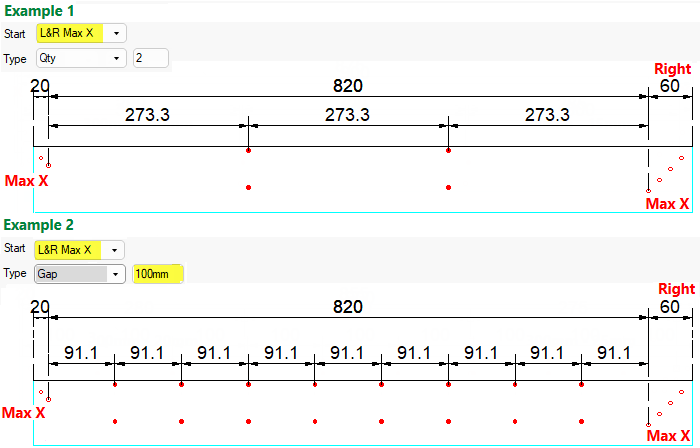Click the left Max X label in Example 2
The width and height of the screenshot is (700, 448).
23,413
